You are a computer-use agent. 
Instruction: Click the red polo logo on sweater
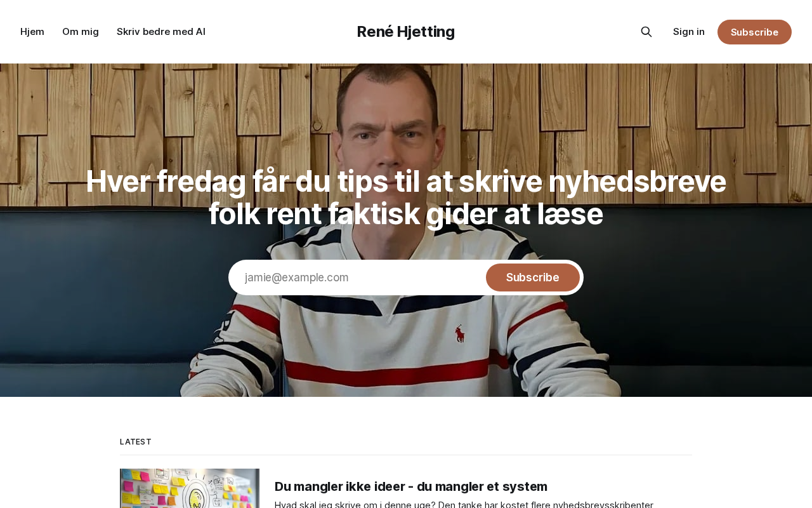click(x=459, y=333)
